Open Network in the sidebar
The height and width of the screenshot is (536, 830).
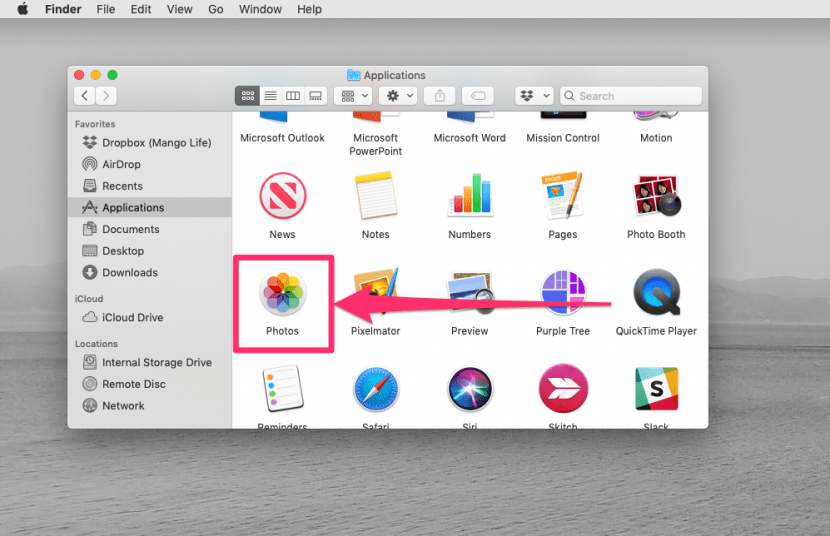tap(149, 406)
